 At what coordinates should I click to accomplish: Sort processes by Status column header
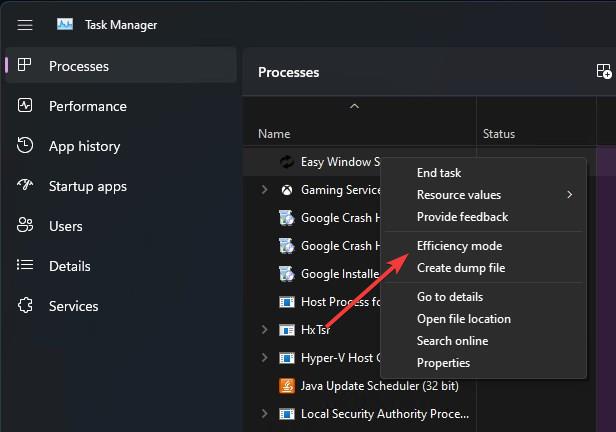(499, 133)
